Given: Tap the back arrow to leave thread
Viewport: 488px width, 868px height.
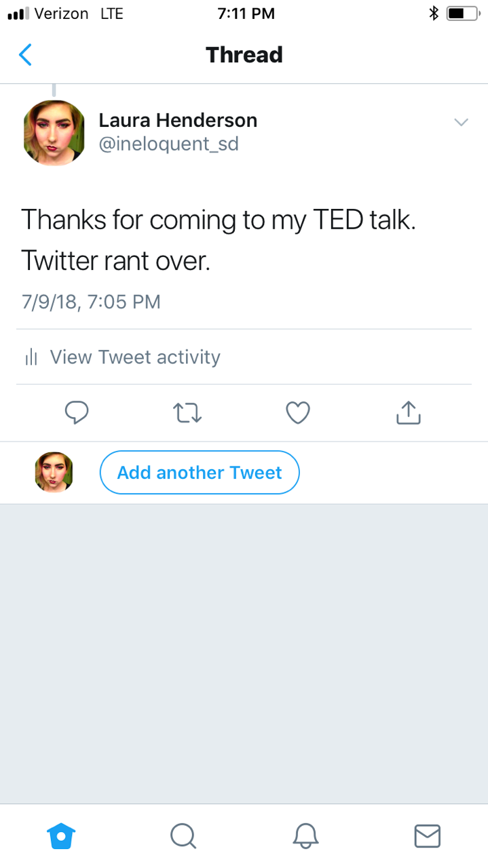Looking at the screenshot, I should pyautogui.click(x=26, y=55).
